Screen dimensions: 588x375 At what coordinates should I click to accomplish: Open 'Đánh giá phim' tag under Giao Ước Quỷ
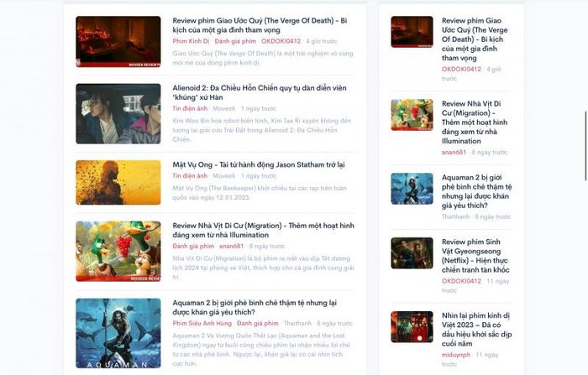pos(235,41)
